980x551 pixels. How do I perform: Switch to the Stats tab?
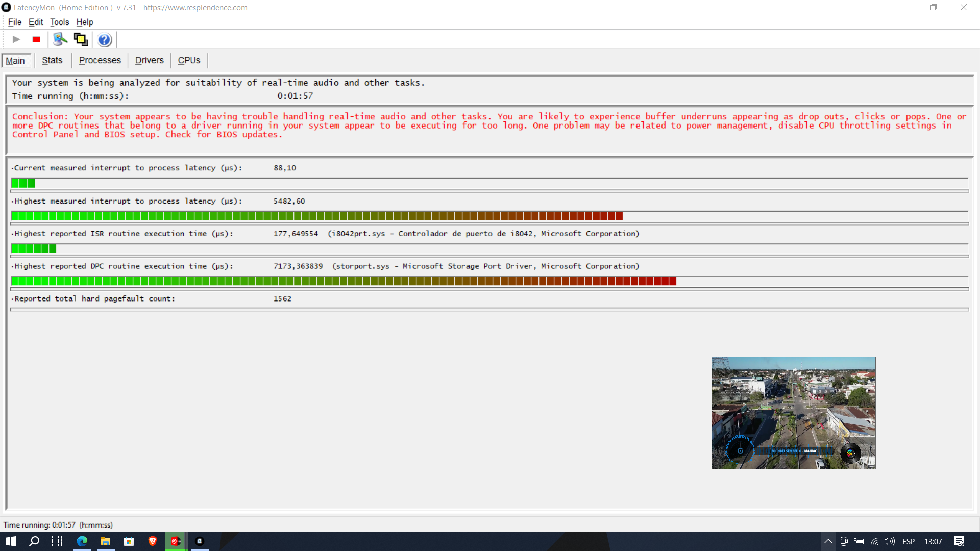(x=52, y=60)
